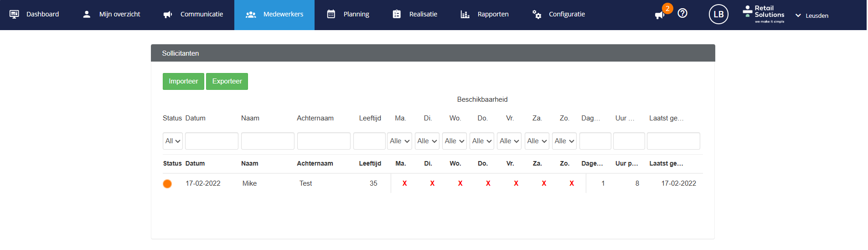
Task: Click the Rapporten chart icon
Action: pyautogui.click(x=465, y=14)
